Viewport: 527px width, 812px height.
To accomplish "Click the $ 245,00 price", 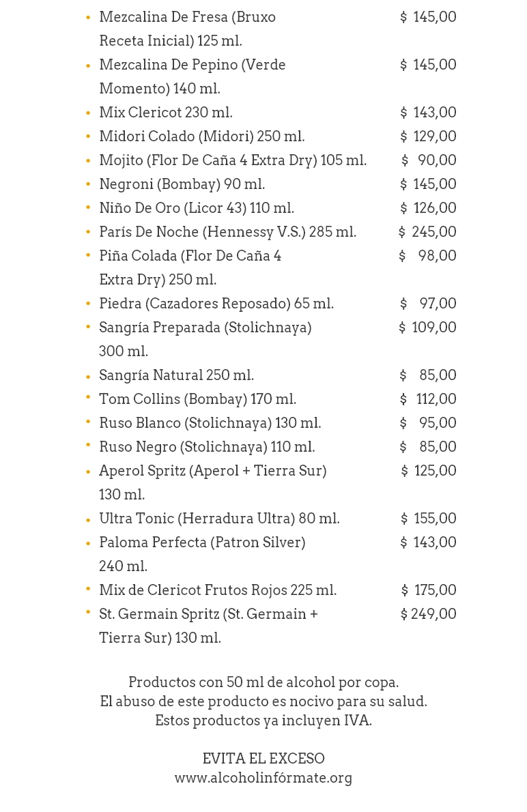I will click(427, 232).
